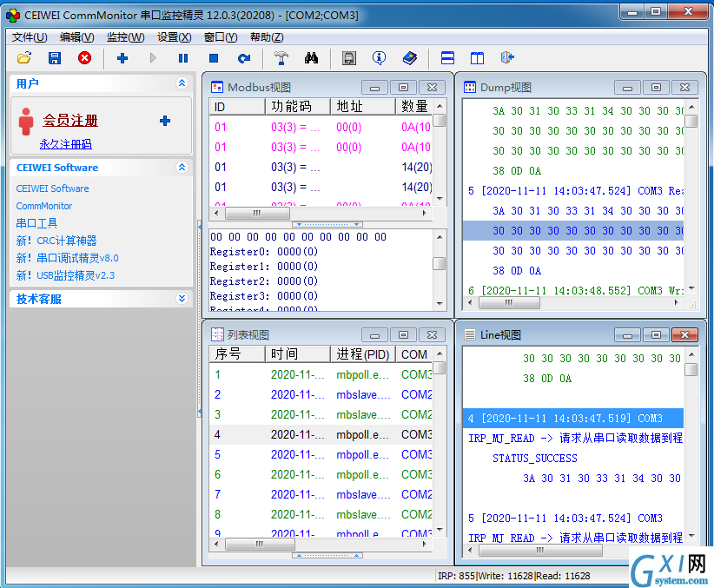Open the 新! USB监控精灵v2.3 link
This screenshot has height=588, width=714.
pos(65,275)
